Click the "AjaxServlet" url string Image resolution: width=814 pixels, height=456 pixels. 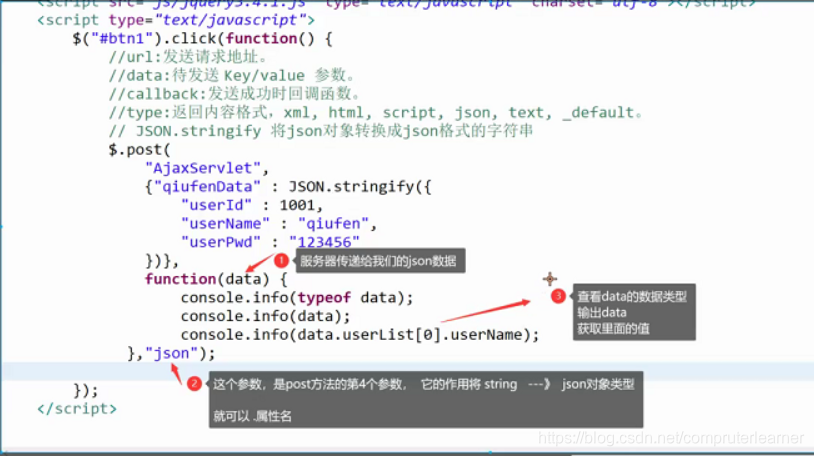coord(202,168)
